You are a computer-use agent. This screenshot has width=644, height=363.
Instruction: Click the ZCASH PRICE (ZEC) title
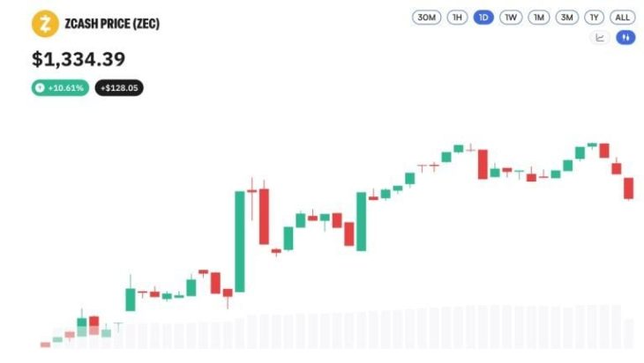[x=112, y=24]
